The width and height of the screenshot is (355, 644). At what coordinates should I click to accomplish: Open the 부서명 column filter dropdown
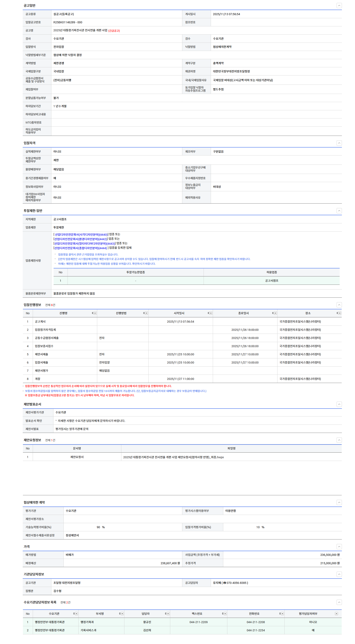(122, 614)
